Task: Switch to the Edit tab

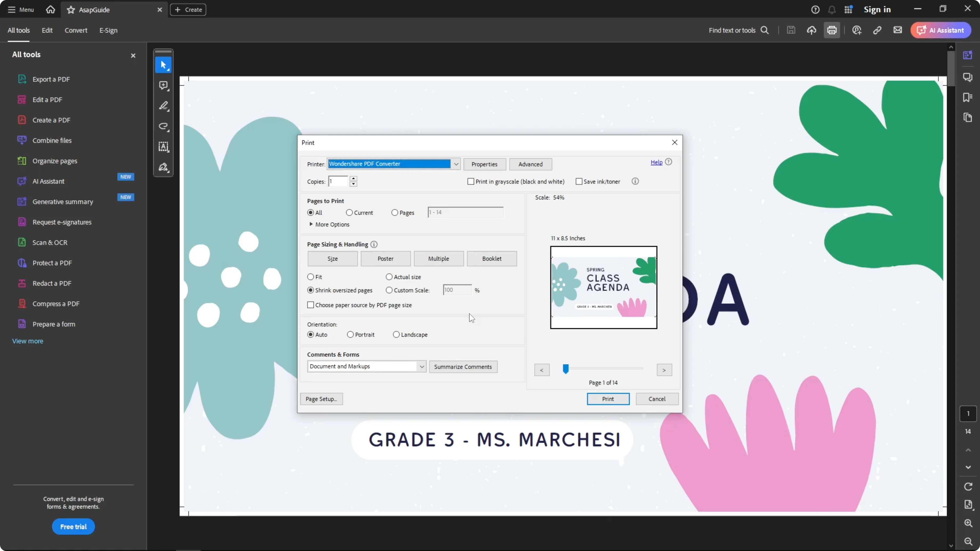Action: pos(47,30)
